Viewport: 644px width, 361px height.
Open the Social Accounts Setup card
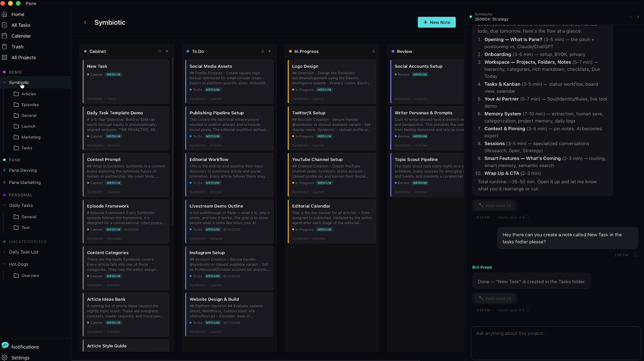427,82
